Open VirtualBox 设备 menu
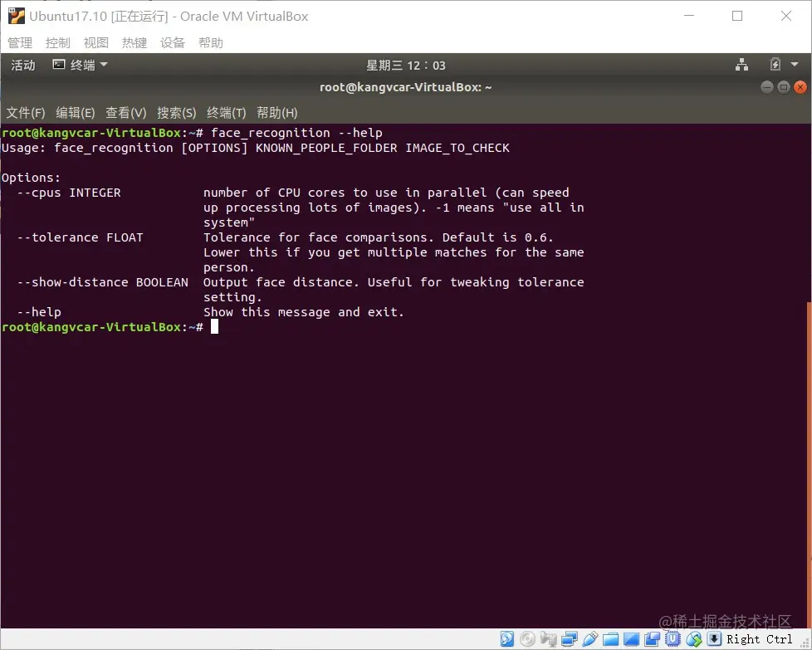Screen dimensions: 812x650 [173, 42]
